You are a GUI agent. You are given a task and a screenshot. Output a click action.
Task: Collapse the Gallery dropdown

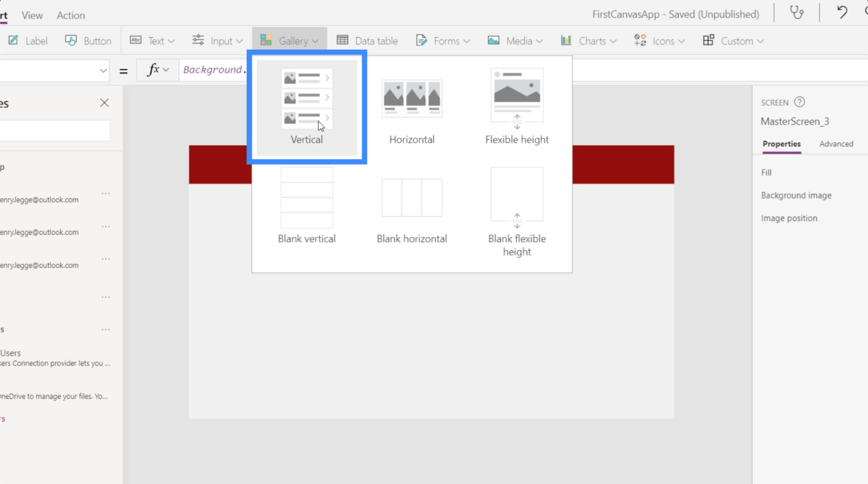[x=289, y=41]
